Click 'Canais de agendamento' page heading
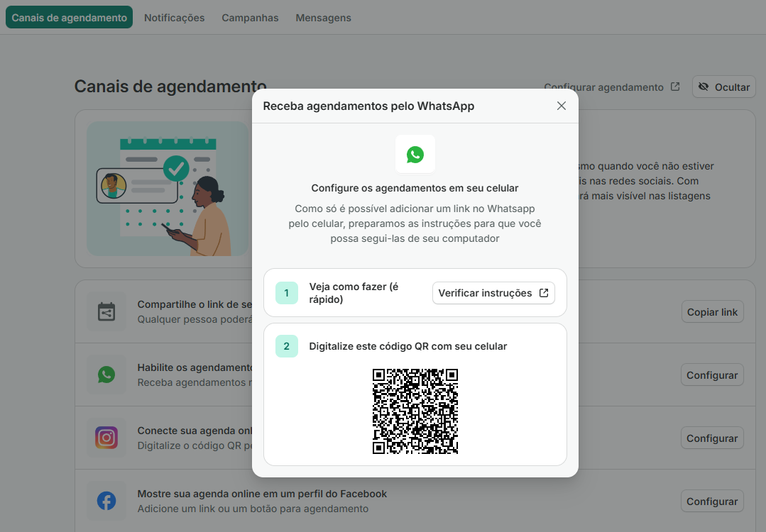Viewport: 766px width, 532px height. [170, 87]
